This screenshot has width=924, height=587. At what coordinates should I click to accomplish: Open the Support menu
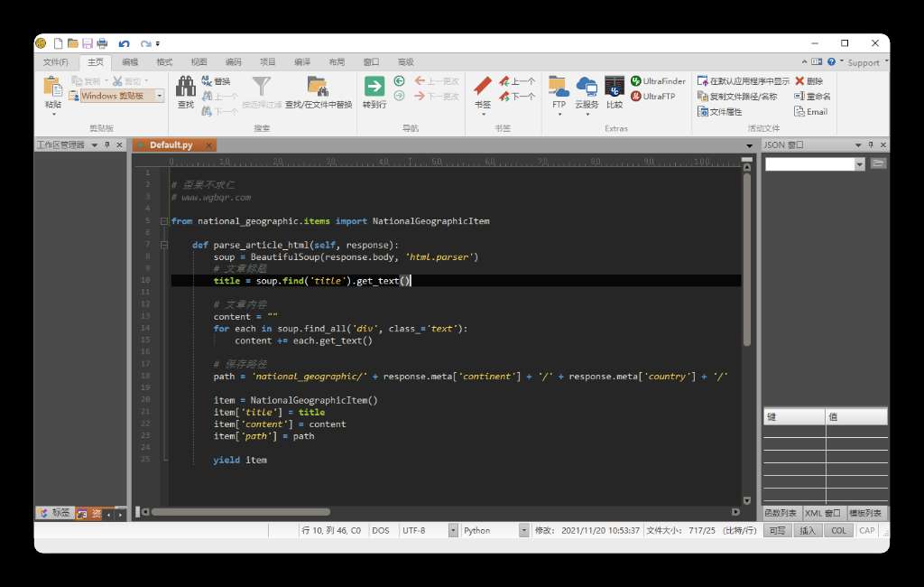click(x=864, y=62)
